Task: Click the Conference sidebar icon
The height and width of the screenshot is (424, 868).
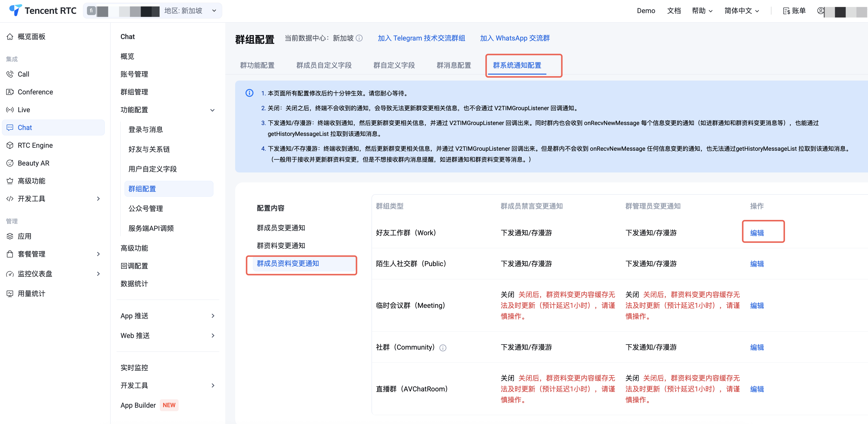Action: pos(10,92)
